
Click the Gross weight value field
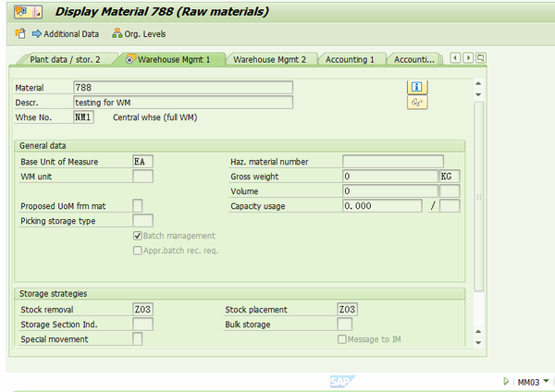[x=390, y=177]
